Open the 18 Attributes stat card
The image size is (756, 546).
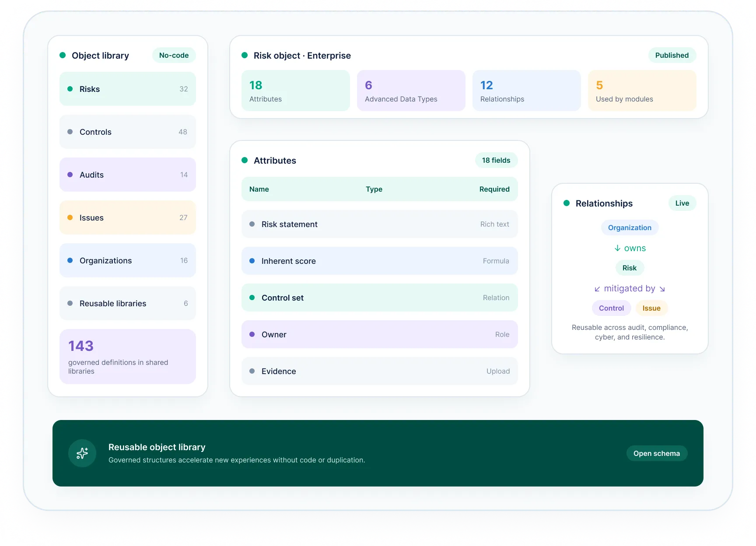[x=296, y=91]
